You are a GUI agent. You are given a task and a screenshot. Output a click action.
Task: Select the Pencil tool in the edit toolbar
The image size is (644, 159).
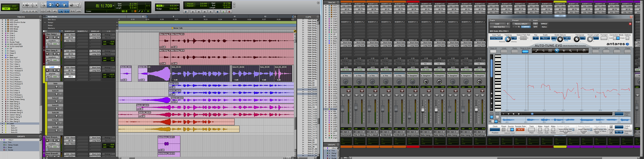[x=78, y=5]
